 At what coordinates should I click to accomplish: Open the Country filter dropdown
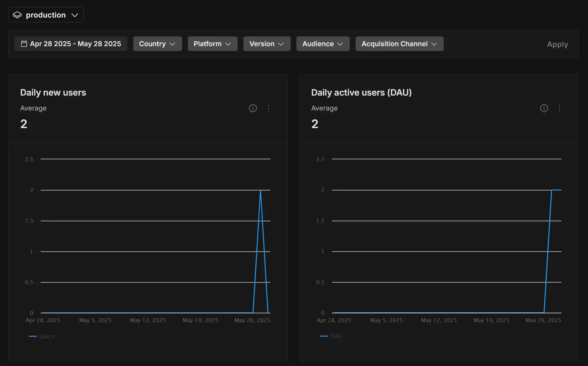(x=157, y=44)
